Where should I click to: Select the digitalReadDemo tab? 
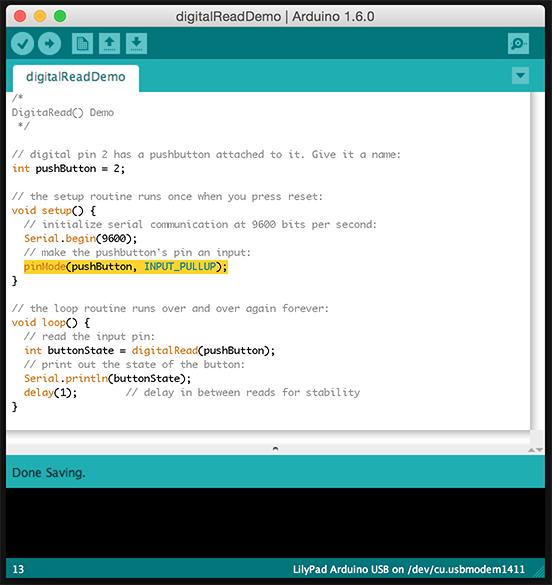[x=76, y=77]
